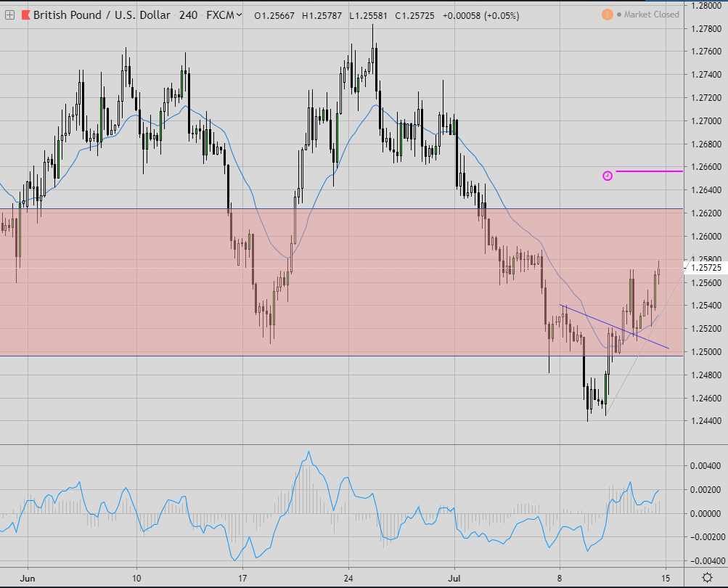This screenshot has height=588, width=728.
Task: Click the 24 date axis label
Action: (348, 579)
